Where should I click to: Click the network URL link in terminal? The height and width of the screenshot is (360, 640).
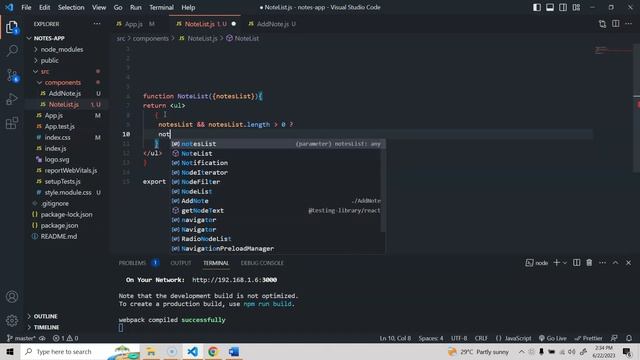(x=234, y=280)
